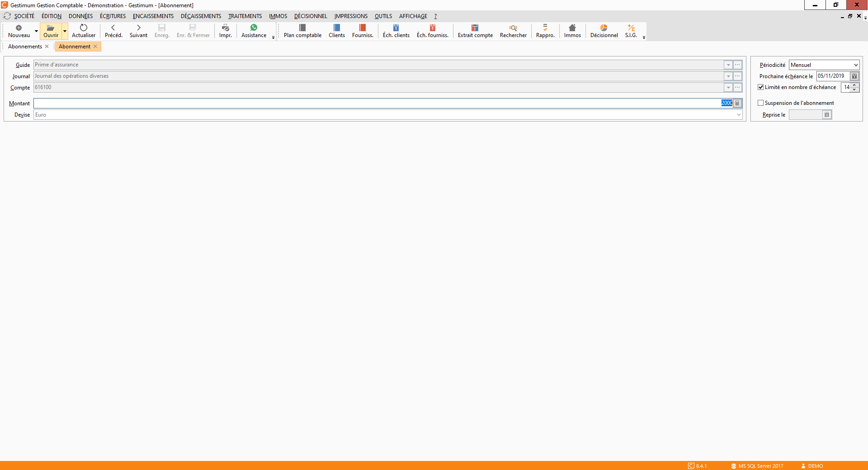Screen dimensions: 868x470
Task: Go to next record with Suivant
Action: pyautogui.click(x=138, y=28)
